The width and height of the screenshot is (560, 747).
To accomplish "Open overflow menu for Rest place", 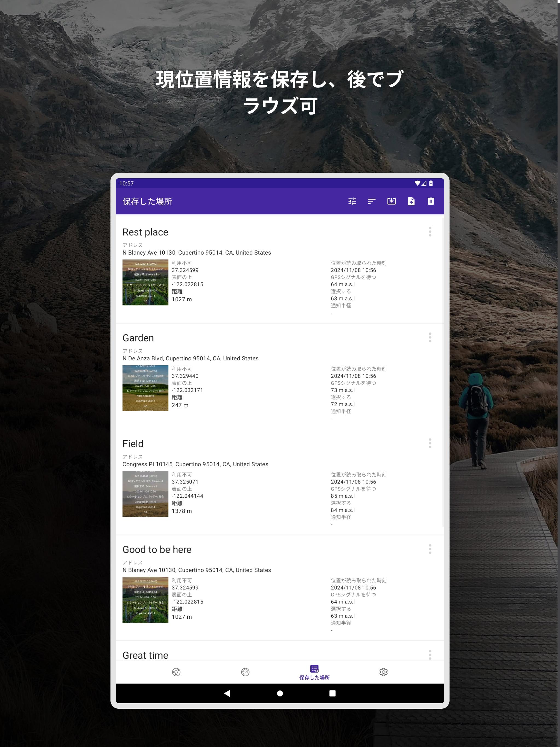I will click(x=430, y=232).
